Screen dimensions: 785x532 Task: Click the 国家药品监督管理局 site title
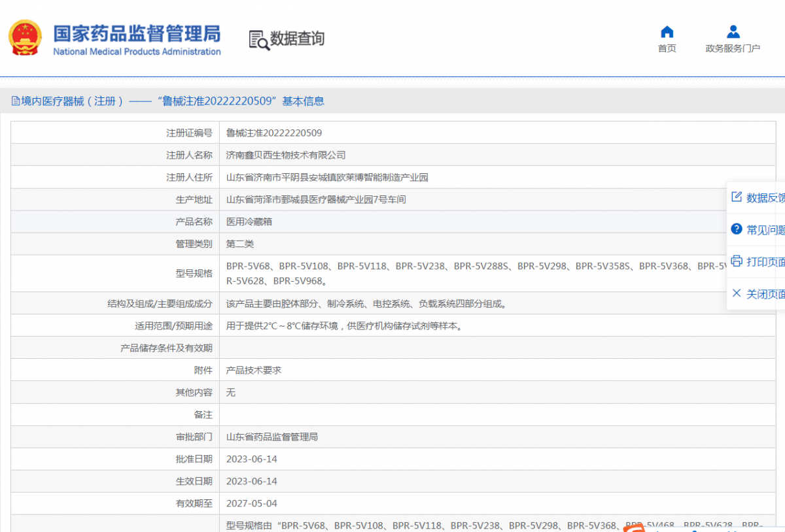coord(137,33)
